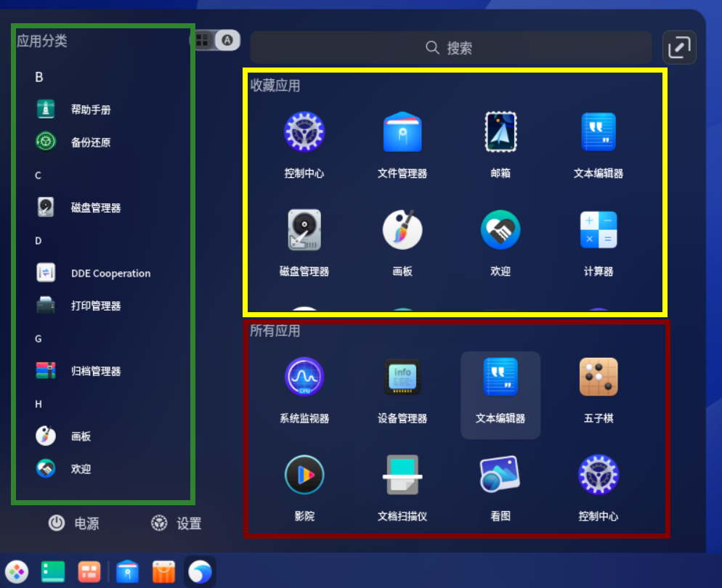
Task: Select letter C section header
Action: click(x=38, y=175)
